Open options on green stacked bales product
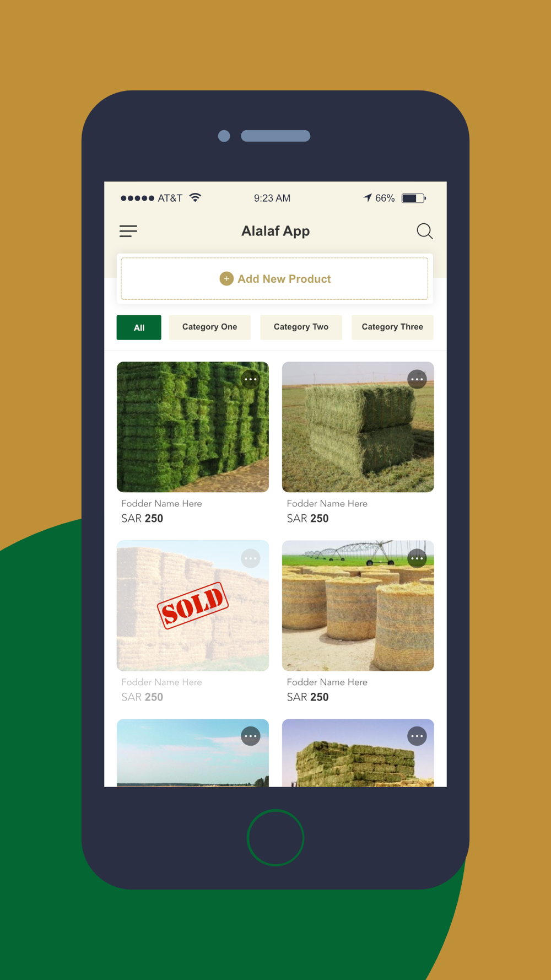 [251, 379]
